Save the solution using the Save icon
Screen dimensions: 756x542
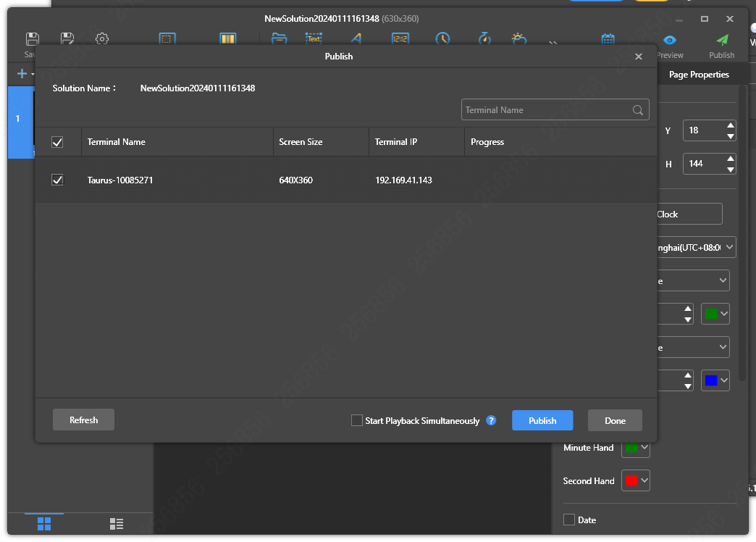(x=32, y=38)
